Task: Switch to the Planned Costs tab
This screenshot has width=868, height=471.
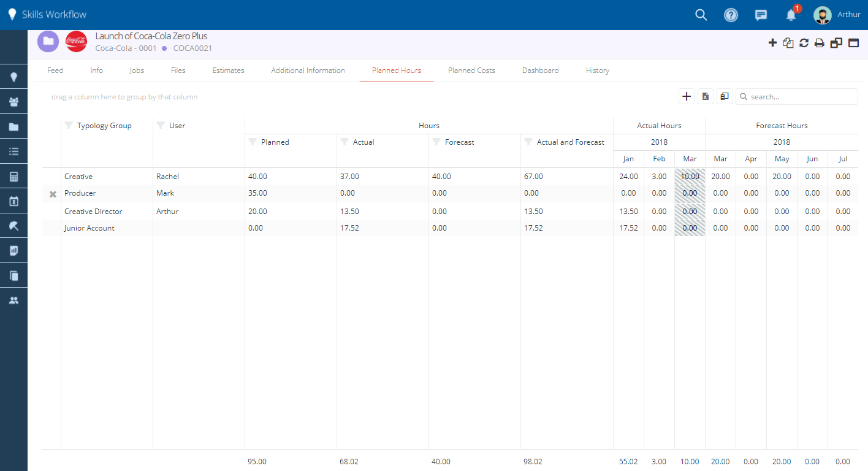Action: pyautogui.click(x=471, y=71)
